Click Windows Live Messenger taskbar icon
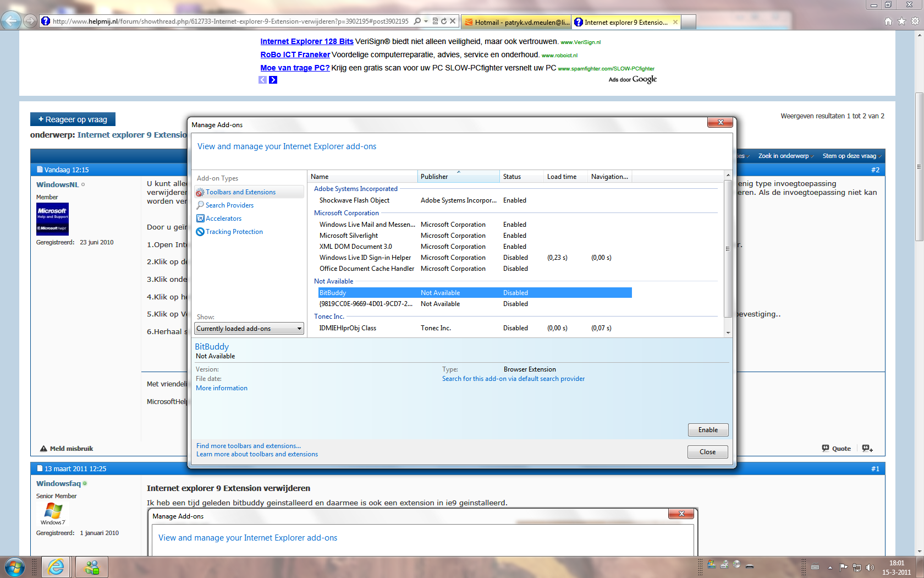 (91, 566)
